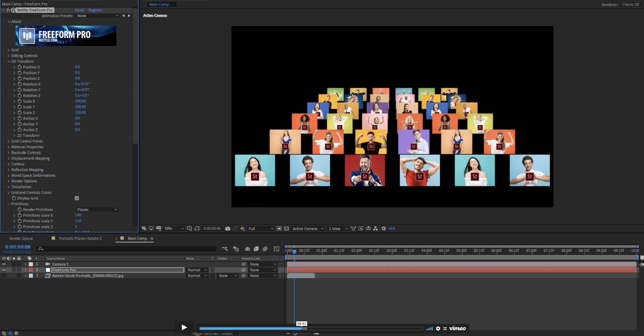Screen dimensions: 644x336
Task: Click the next animation preset arrow
Action: pyautogui.click(x=129, y=16)
